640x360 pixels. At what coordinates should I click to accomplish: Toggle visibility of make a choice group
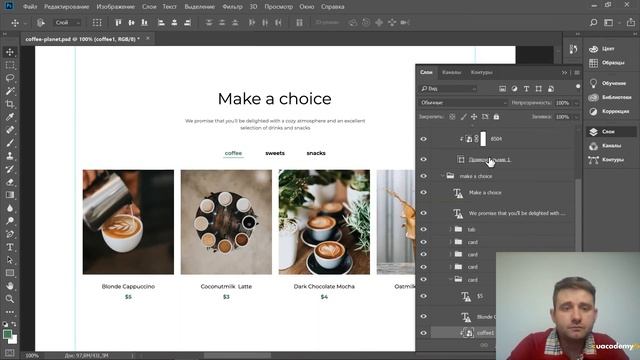424,176
